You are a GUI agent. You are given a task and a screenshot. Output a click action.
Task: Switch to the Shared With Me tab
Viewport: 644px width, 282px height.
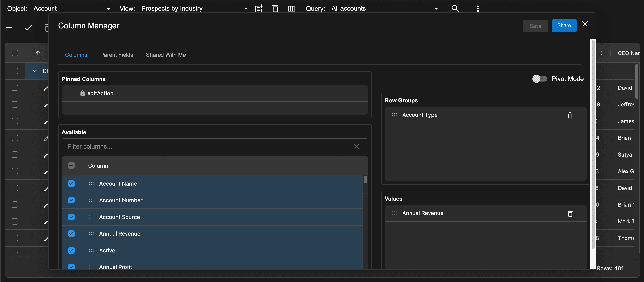pos(166,55)
